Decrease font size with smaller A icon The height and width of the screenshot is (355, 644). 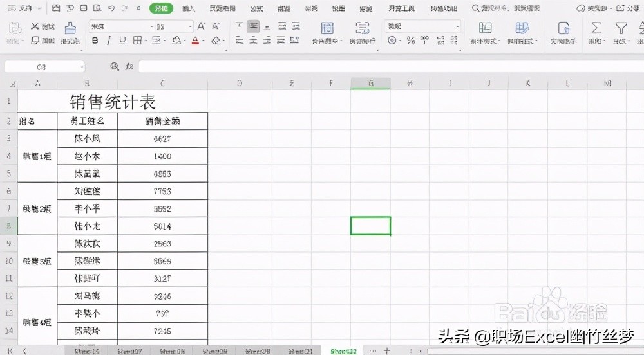(x=216, y=26)
